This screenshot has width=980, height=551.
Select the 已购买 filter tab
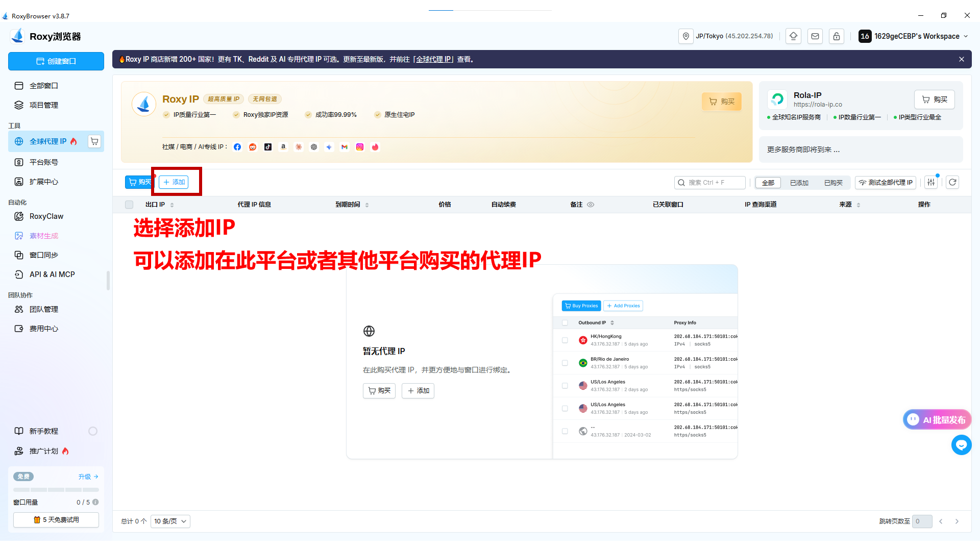pyautogui.click(x=834, y=183)
